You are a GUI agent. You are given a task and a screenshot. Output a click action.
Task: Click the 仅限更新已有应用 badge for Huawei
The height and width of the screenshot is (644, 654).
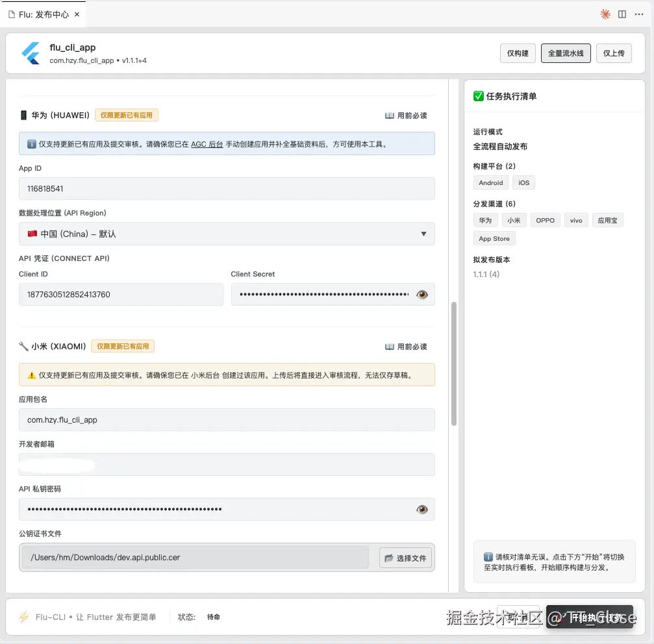[127, 115]
